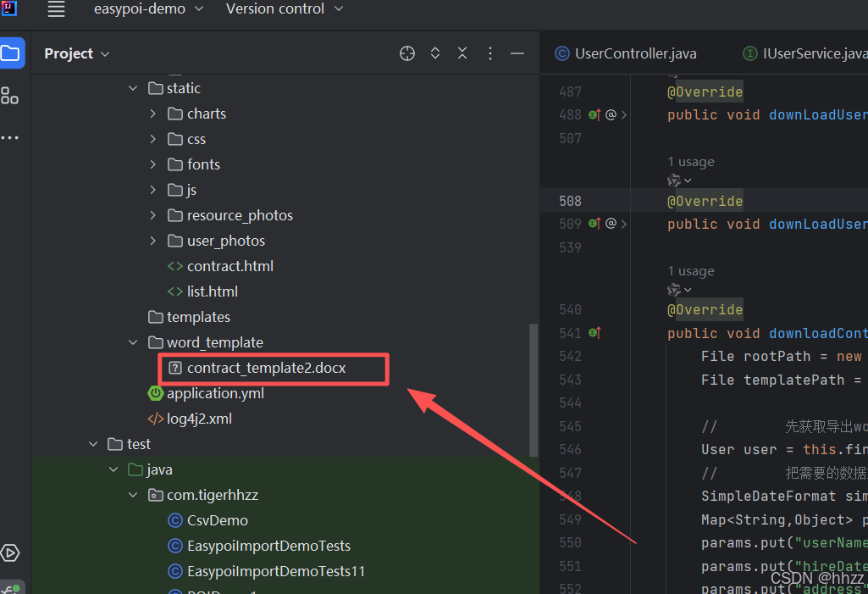Place cursor in line 508 @Override

point(705,201)
